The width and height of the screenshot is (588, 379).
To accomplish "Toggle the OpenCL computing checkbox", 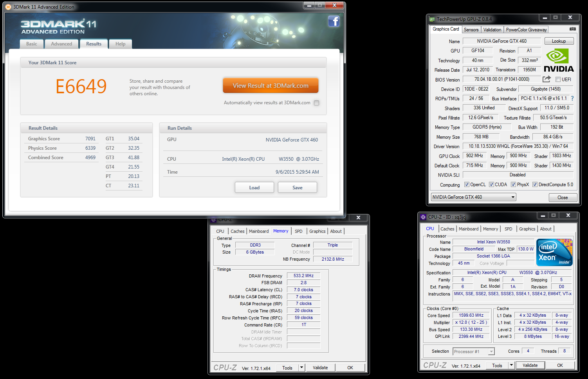I will click(467, 185).
